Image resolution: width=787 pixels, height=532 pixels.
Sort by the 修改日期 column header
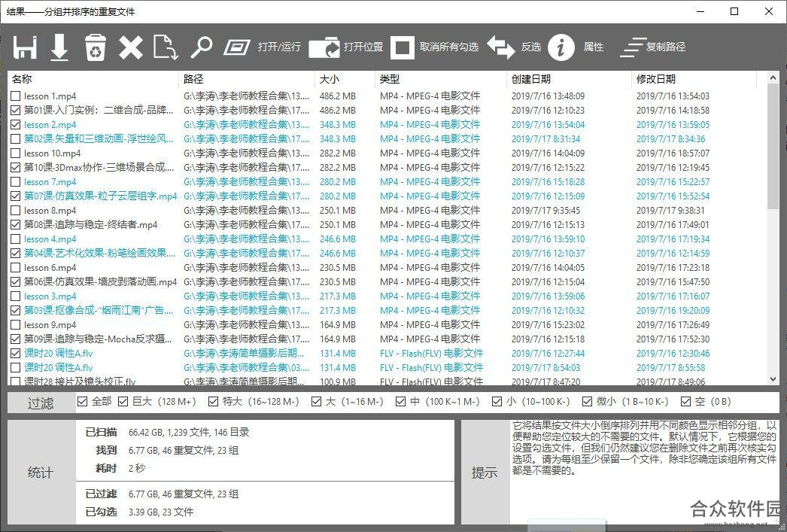694,79
